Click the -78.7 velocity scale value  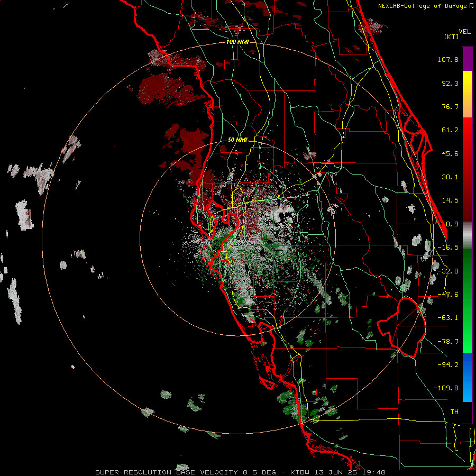coord(448,342)
